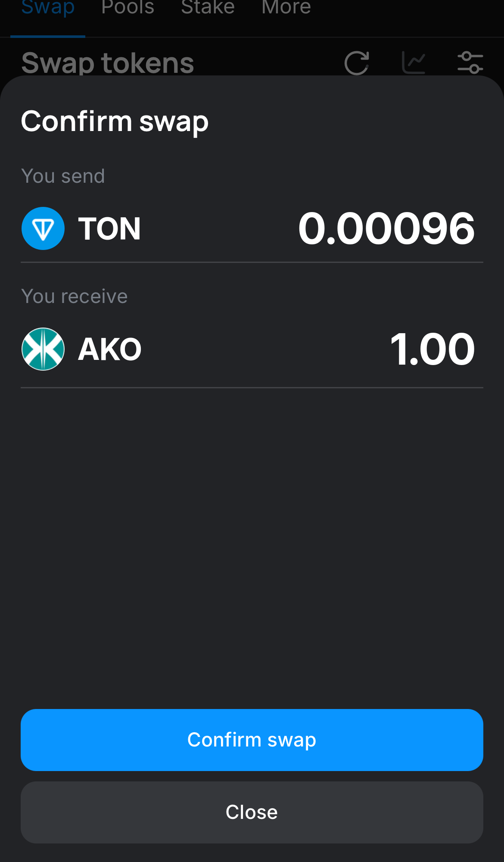
Task: Click the 0.00096 send amount
Action: pos(386,228)
